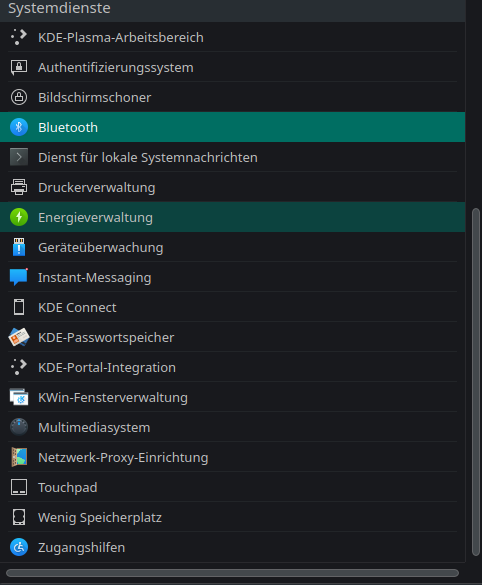Click the Zugangshilfen accessibility icon
Screen dimensions: 482x585
[x=19, y=547]
